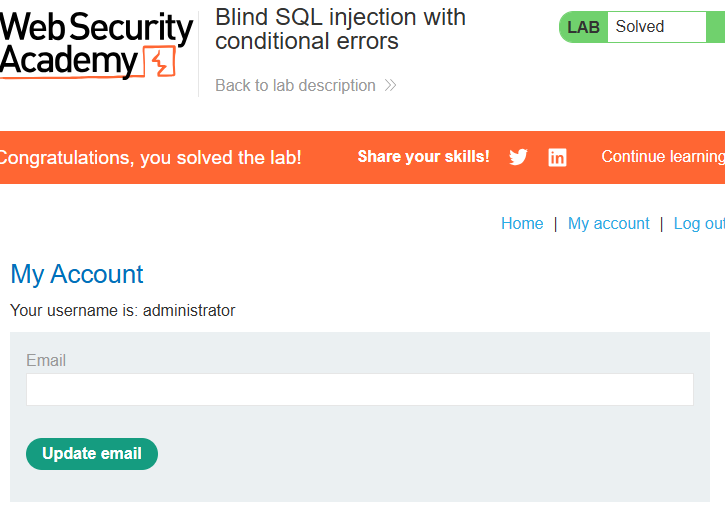Submit with the Update email button
The height and width of the screenshot is (521, 725).
point(92,454)
